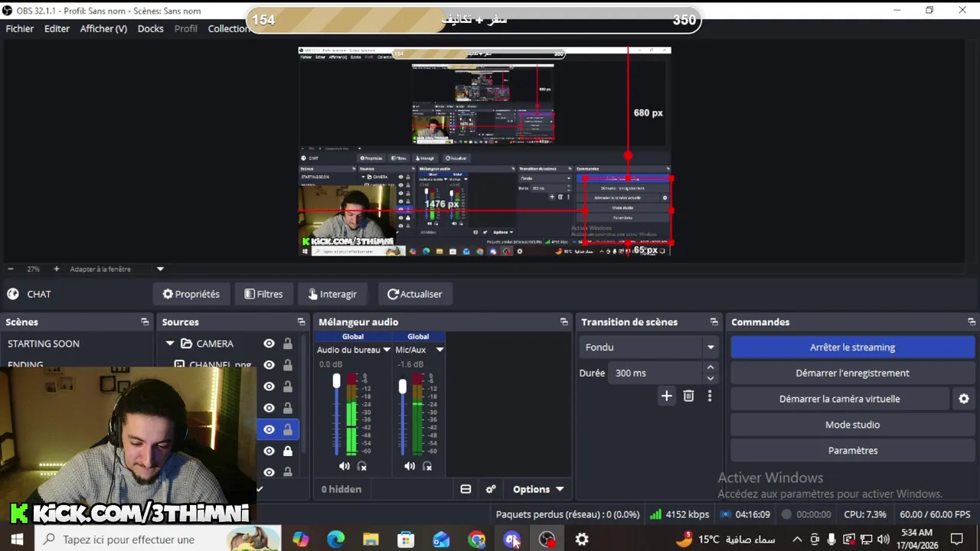The width and height of the screenshot is (980, 551).
Task: Undock the Scènes panel
Action: (145, 322)
